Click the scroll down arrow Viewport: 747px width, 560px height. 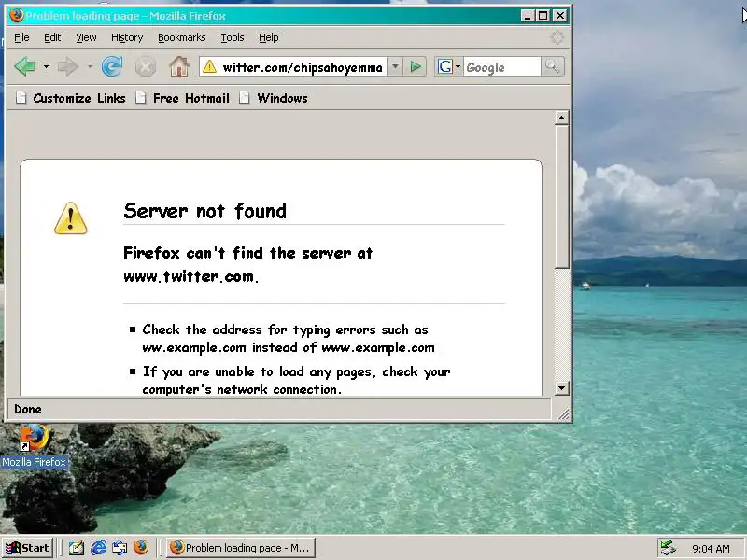click(x=562, y=388)
